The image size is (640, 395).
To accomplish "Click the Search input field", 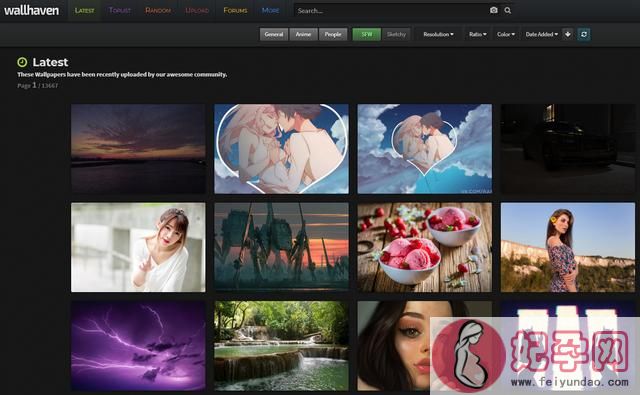I will (x=390, y=11).
